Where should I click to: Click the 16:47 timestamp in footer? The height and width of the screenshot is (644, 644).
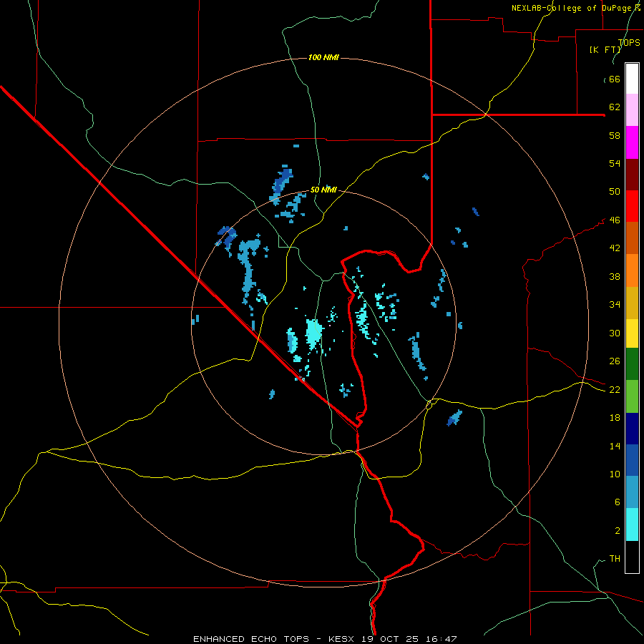pyautogui.click(x=441, y=639)
